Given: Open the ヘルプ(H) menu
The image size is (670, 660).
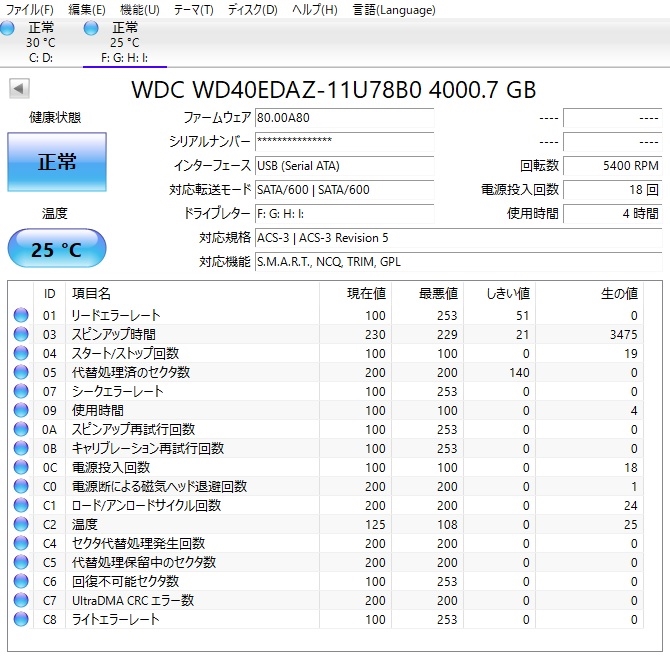Looking at the screenshot, I should point(314,9).
